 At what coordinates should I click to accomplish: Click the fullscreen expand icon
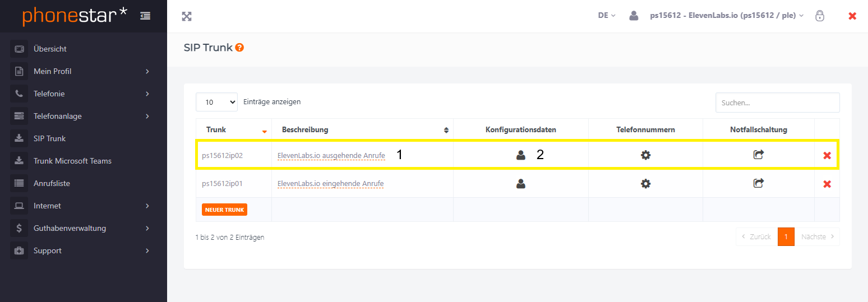click(x=187, y=16)
